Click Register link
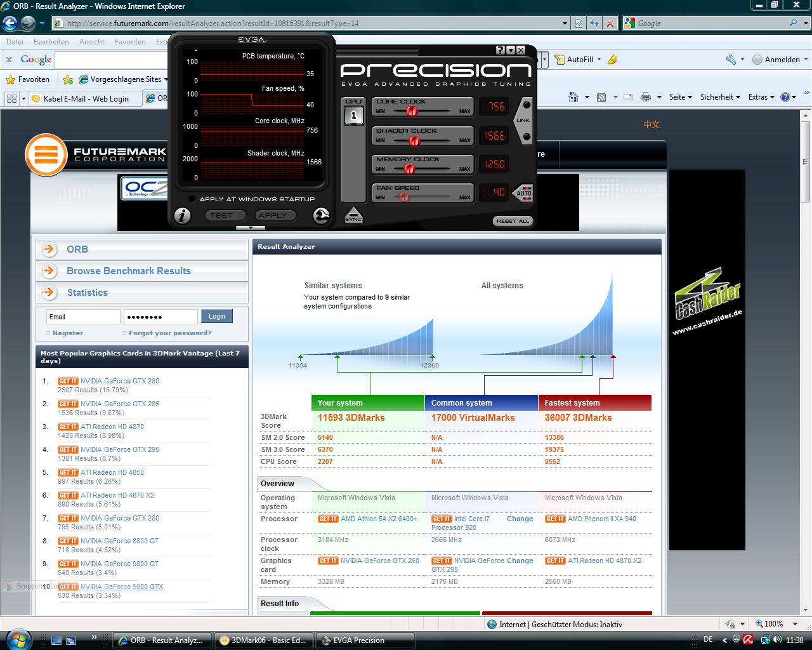The image size is (812, 650). tap(68, 333)
